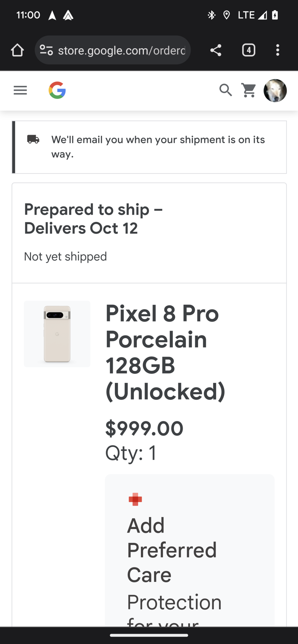The width and height of the screenshot is (298, 644).
Task: Tap the Pixel 8 Pro product thumbnail
Action: coord(57,334)
